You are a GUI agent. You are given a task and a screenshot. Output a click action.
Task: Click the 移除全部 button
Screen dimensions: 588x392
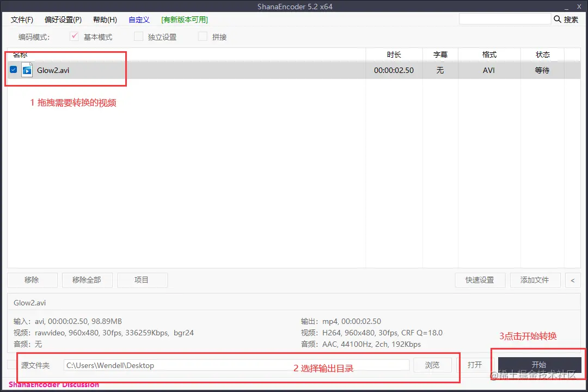click(x=87, y=280)
